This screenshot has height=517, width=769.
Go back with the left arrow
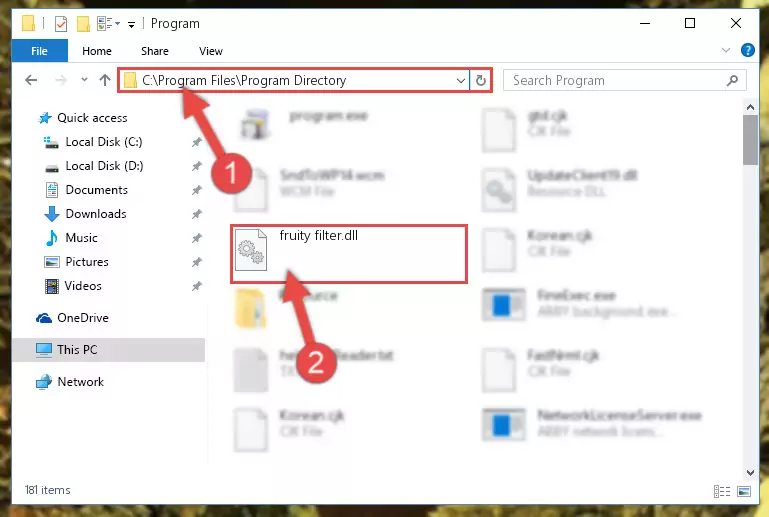click(x=31, y=80)
